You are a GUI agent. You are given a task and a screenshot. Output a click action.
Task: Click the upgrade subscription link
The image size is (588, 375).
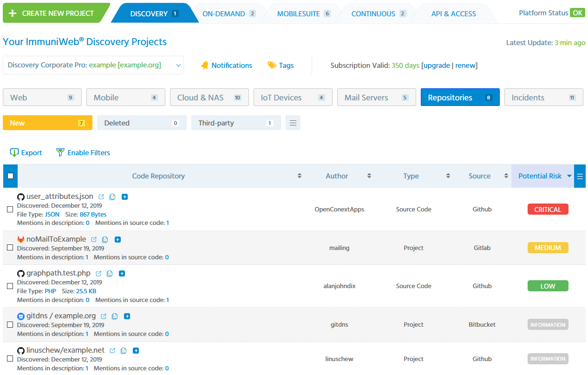click(x=437, y=66)
